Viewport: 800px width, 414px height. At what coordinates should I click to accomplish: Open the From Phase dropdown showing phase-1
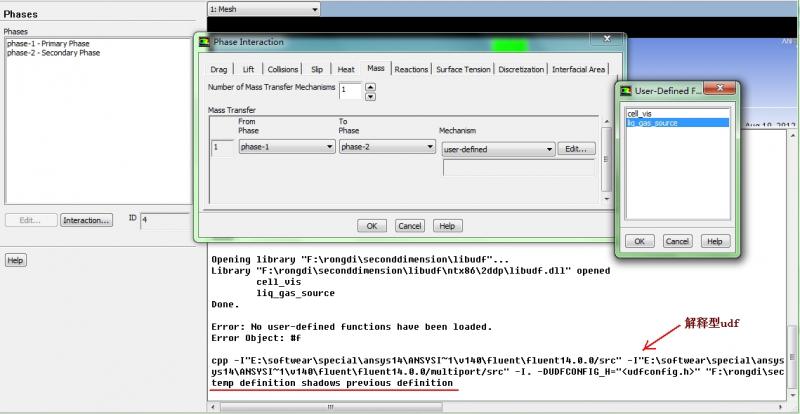[287, 147]
